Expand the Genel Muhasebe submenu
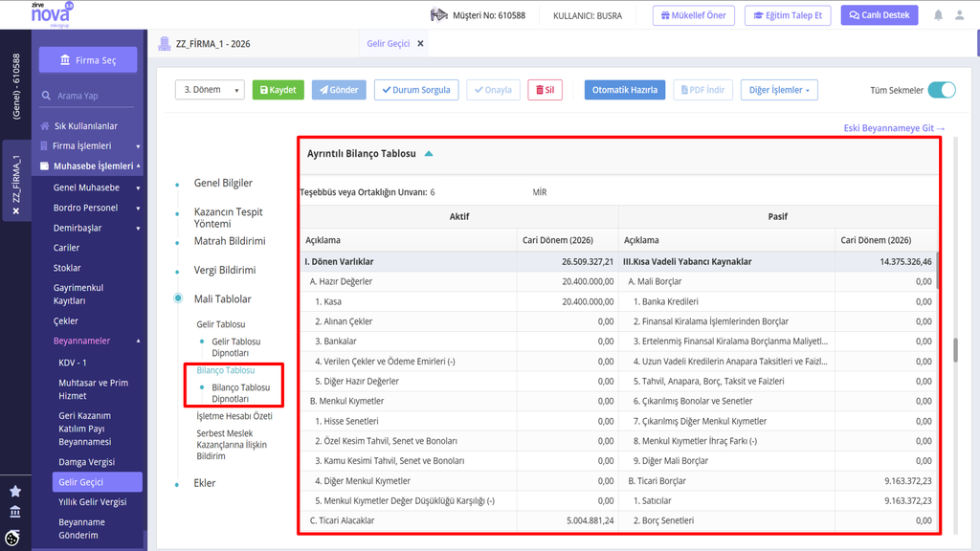The width and height of the screenshot is (980, 551). pos(138,187)
